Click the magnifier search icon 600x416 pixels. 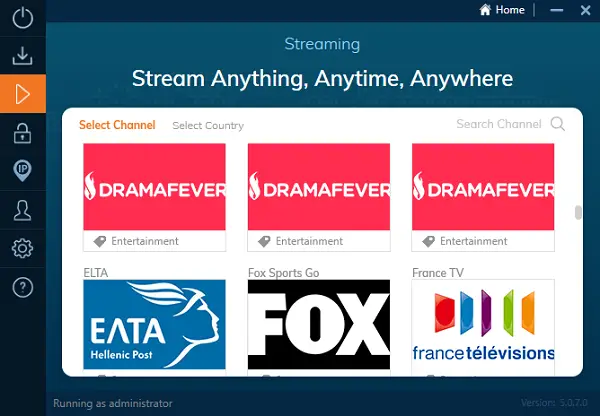click(x=558, y=124)
